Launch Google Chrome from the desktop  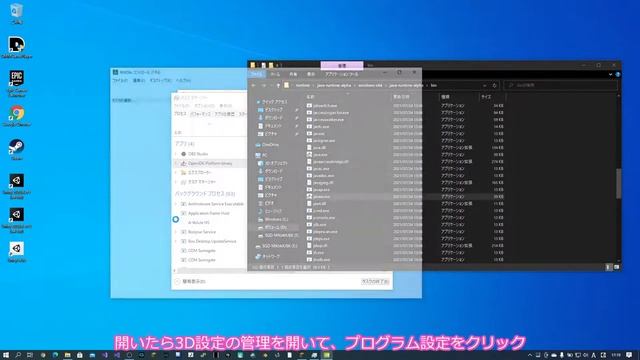16,116
